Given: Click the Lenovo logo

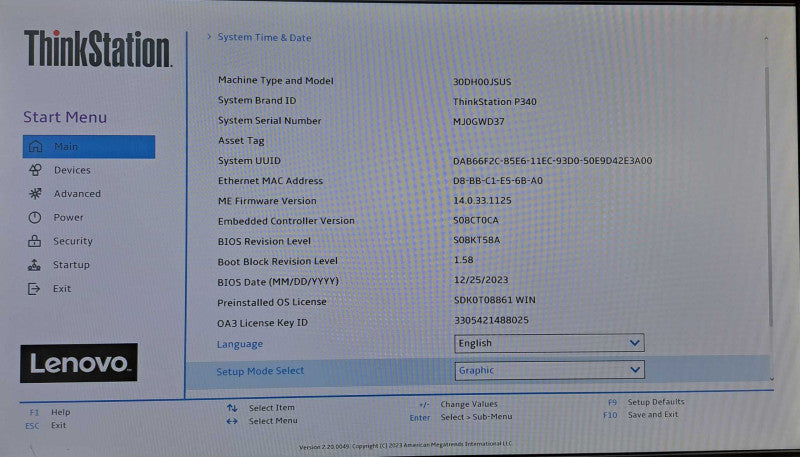Looking at the screenshot, I should 79,363.
